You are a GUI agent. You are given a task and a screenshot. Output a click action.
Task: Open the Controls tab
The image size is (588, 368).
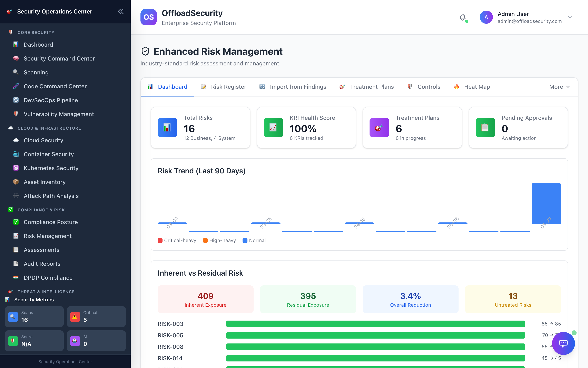424,87
